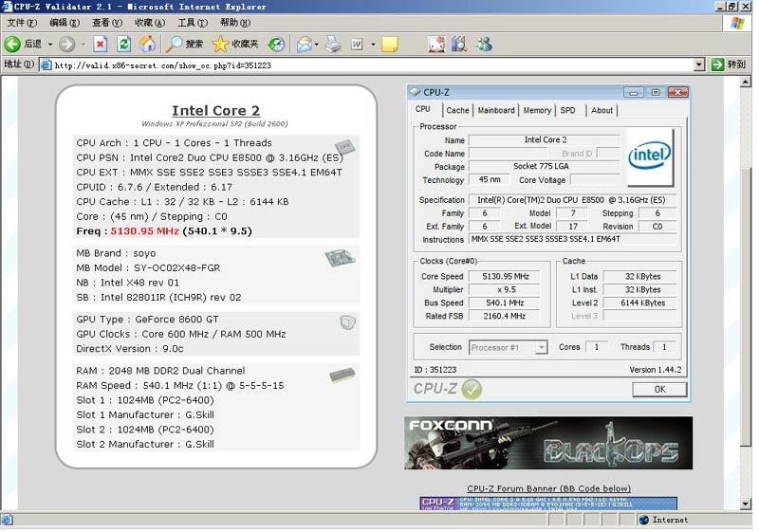Image resolution: width=759 pixels, height=532 pixels.
Task: Click the IE icon in status bar corner
Action: coord(7,520)
